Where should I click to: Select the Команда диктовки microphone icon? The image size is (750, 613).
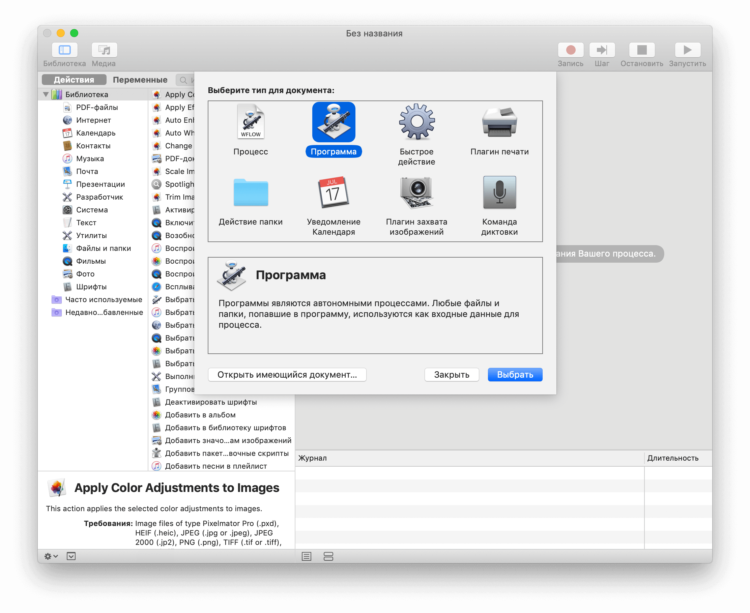pos(499,192)
